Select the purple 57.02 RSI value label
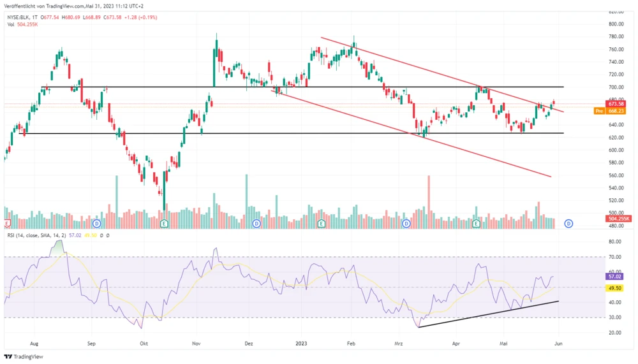 616,277
